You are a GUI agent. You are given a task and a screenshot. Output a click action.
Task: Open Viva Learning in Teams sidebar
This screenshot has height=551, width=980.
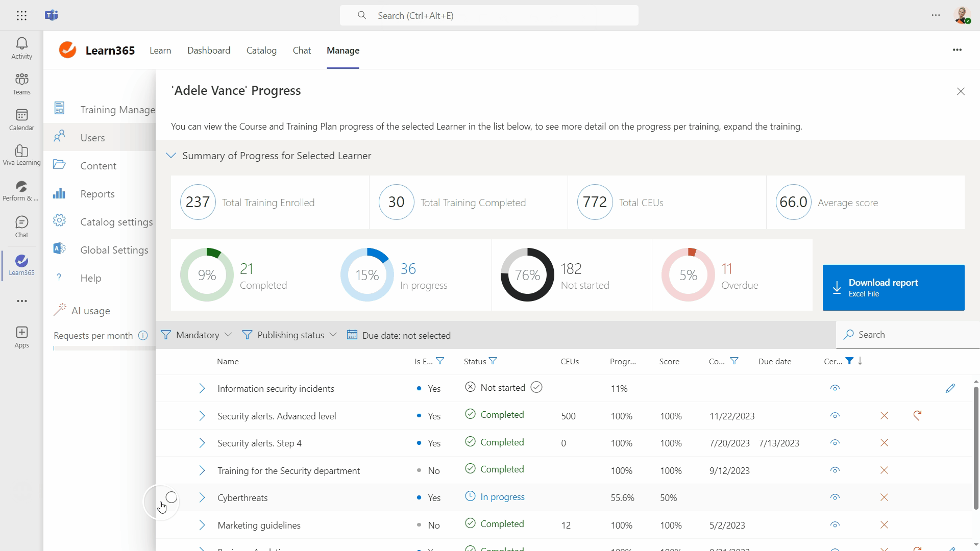pyautogui.click(x=21, y=155)
